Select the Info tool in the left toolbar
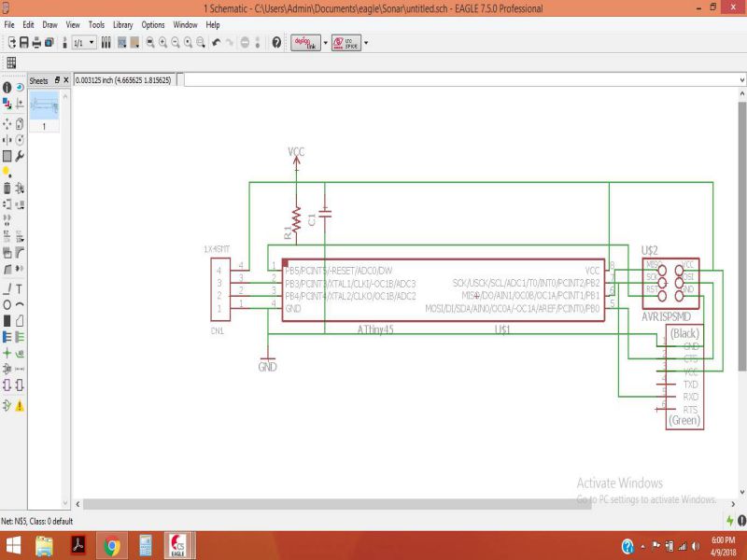 click(7, 87)
